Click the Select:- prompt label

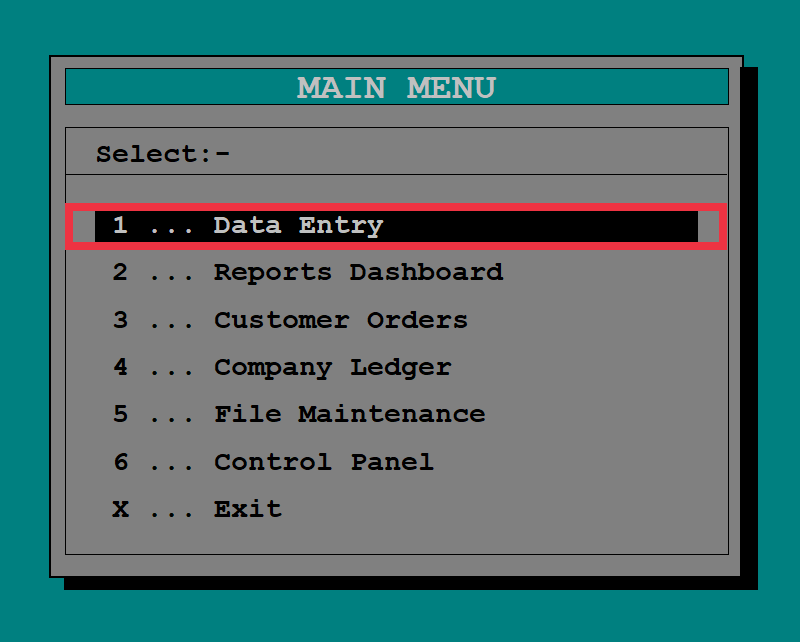coord(163,154)
